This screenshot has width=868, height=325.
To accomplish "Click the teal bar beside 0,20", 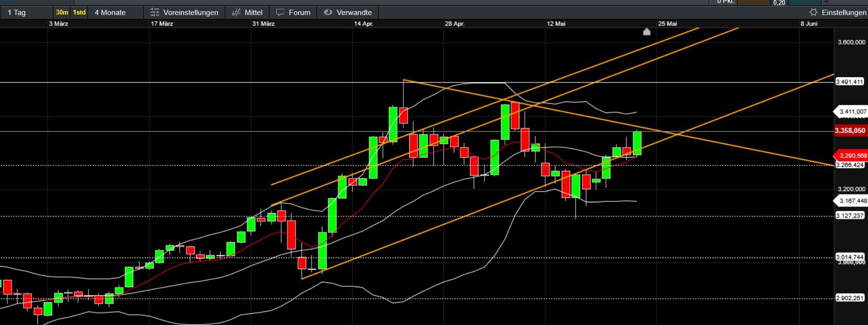I will (804, 2).
